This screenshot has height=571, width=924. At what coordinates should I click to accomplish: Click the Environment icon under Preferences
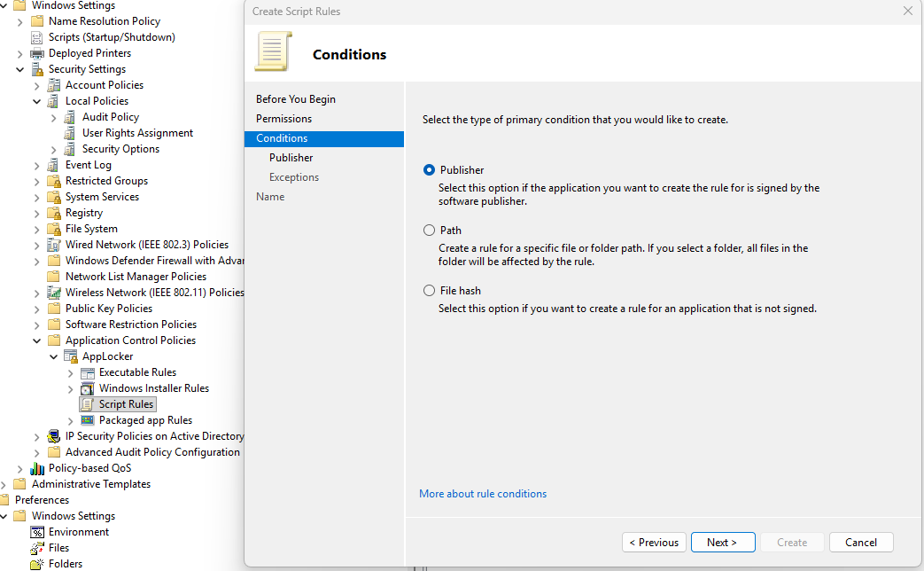37,532
